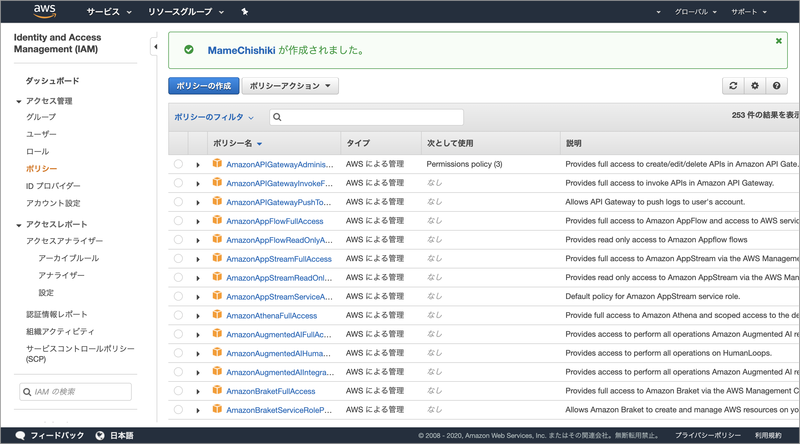The image size is (800, 444).
Task: Open the table settings gear
Action: [x=755, y=86]
